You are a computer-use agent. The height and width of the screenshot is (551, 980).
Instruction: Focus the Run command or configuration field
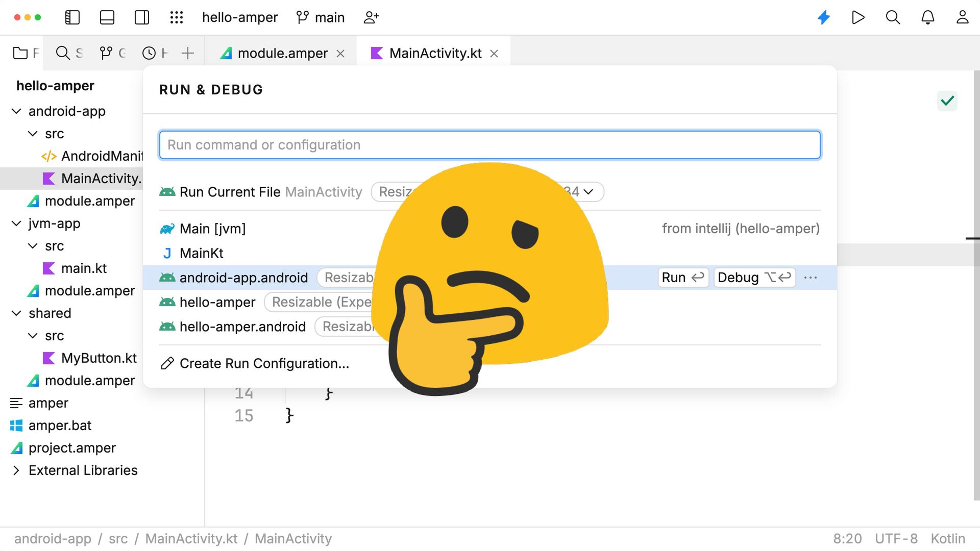490,145
